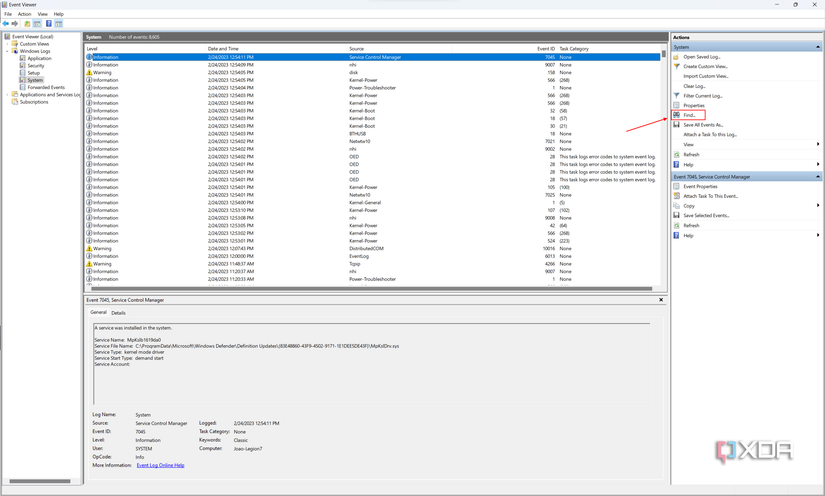Click Refresh icon under System actions
Image resolution: width=825 pixels, height=496 pixels.
677,155
